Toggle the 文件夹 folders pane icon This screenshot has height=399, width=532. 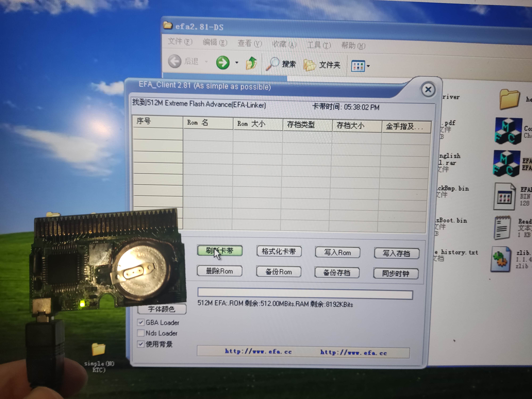[x=309, y=65]
